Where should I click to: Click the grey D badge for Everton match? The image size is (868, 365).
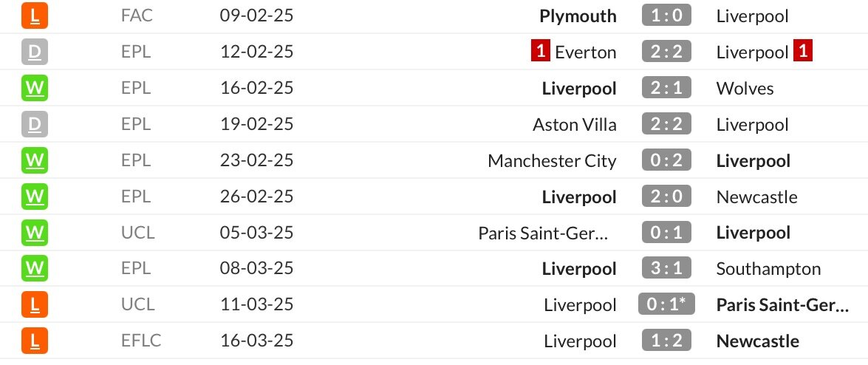(x=35, y=52)
